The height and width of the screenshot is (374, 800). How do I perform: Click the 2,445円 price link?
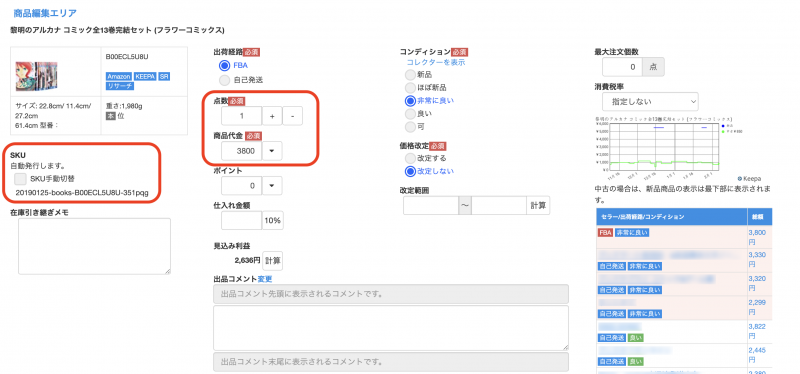(756, 355)
